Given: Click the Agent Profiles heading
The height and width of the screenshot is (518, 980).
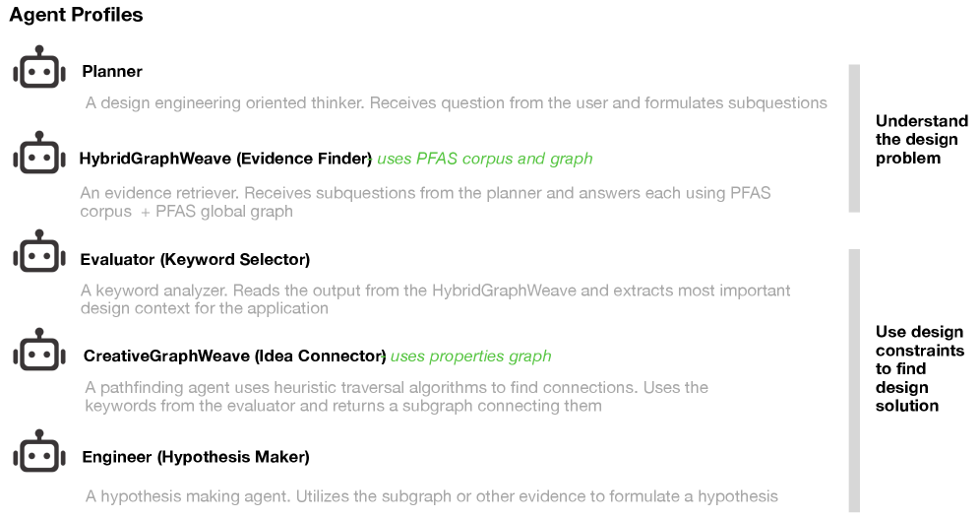Looking at the screenshot, I should coord(76,15).
